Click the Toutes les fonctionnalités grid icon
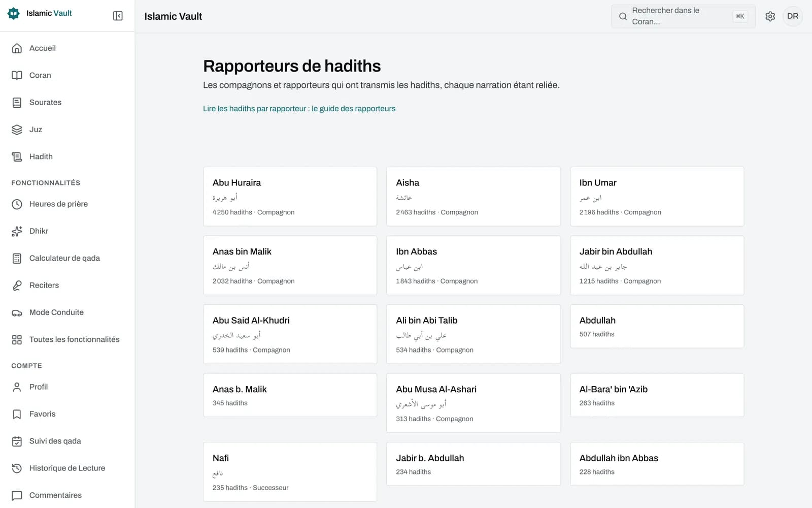Image resolution: width=812 pixels, height=508 pixels. (x=17, y=339)
